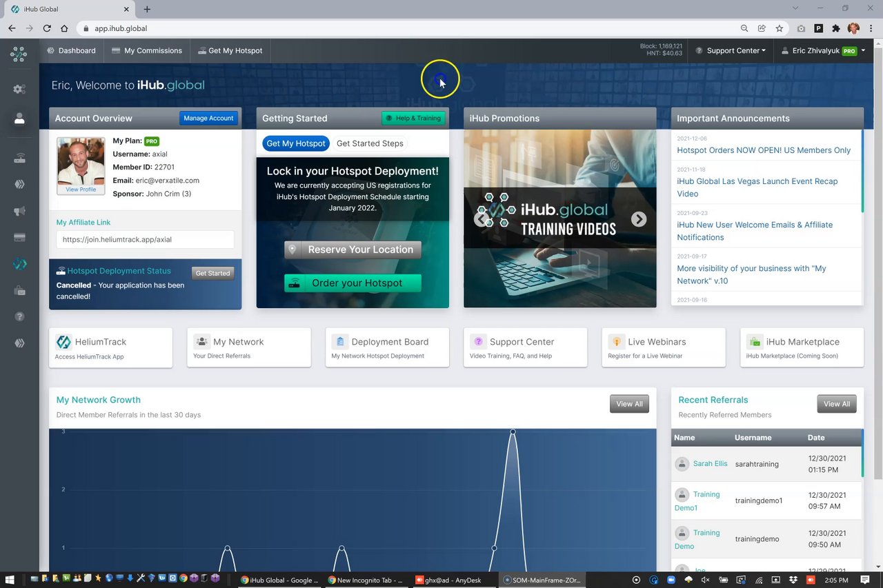Click the Windows Start button
The height and width of the screenshot is (588, 883).
(10, 580)
